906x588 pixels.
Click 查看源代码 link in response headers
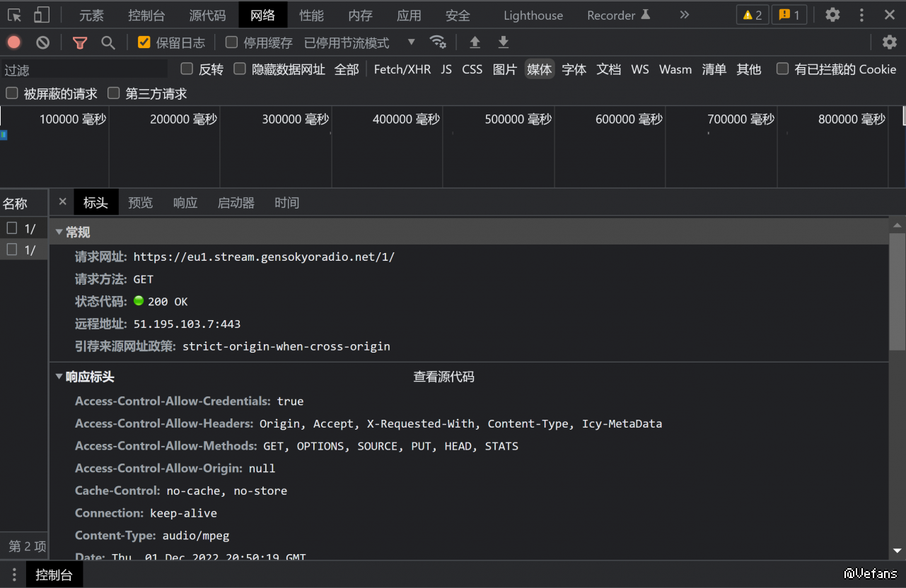tap(443, 377)
